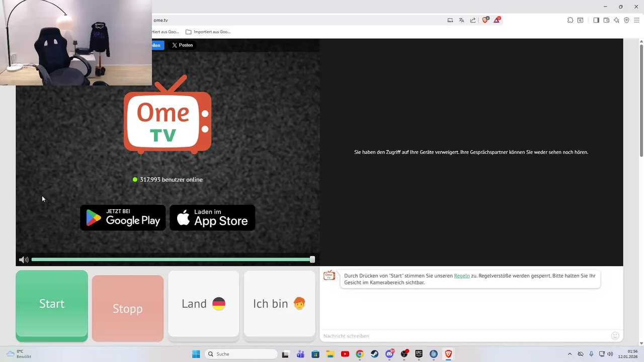
Task: Click the Ome TV avatar in chat notice
Action: (330, 276)
